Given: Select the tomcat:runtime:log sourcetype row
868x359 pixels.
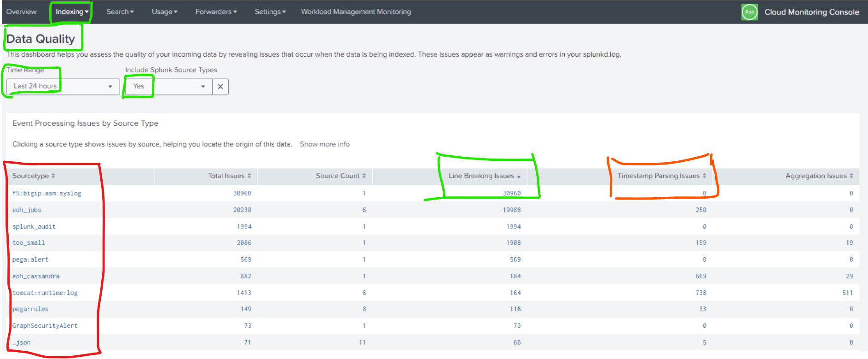Looking at the screenshot, I should tap(45, 293).
